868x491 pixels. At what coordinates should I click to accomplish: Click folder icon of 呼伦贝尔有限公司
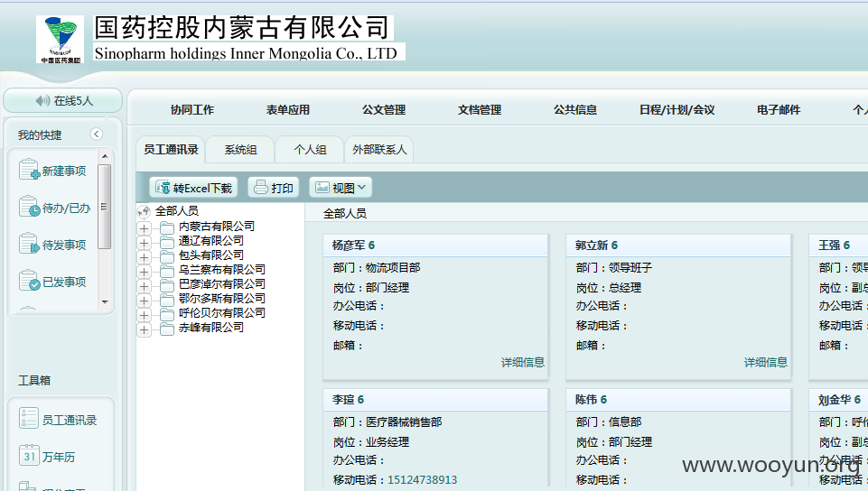tap(167, 313)
